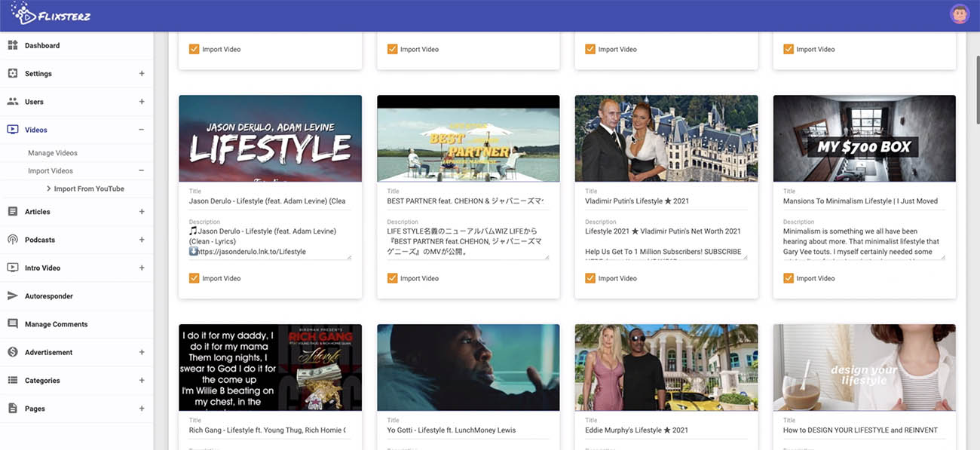Expand the Pages menu plus sign

click(142, 409)
